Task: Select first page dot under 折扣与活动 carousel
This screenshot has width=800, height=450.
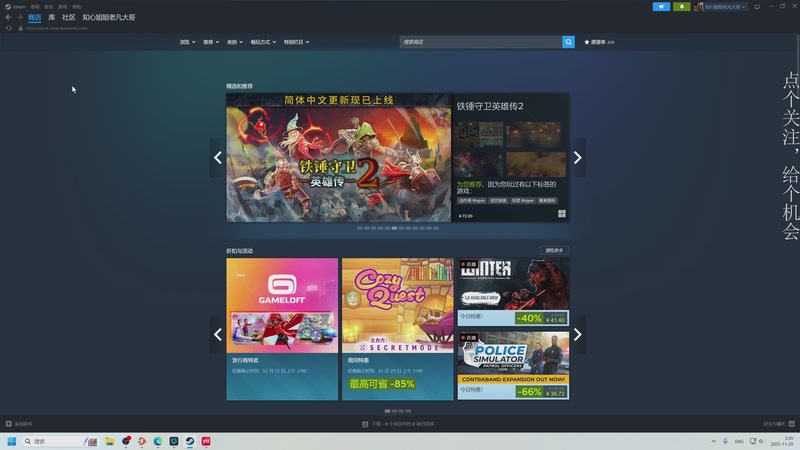Action: coord(387,411)
